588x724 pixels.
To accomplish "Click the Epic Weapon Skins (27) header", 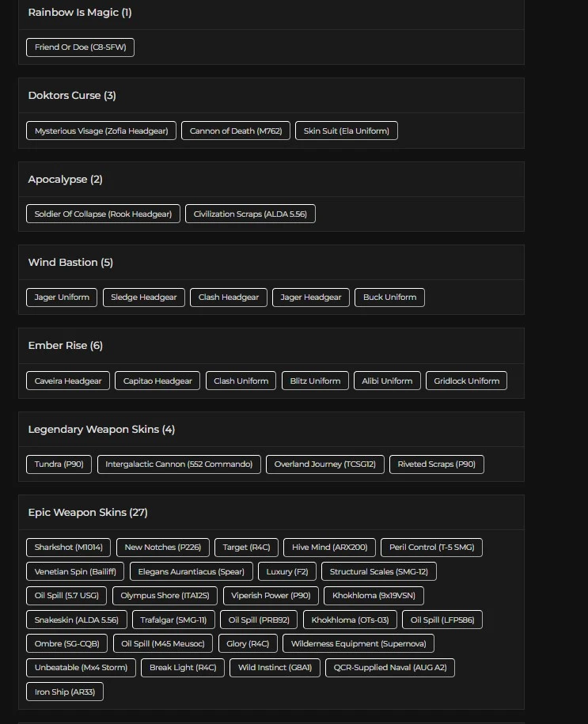I will click(x=88, y=513).
